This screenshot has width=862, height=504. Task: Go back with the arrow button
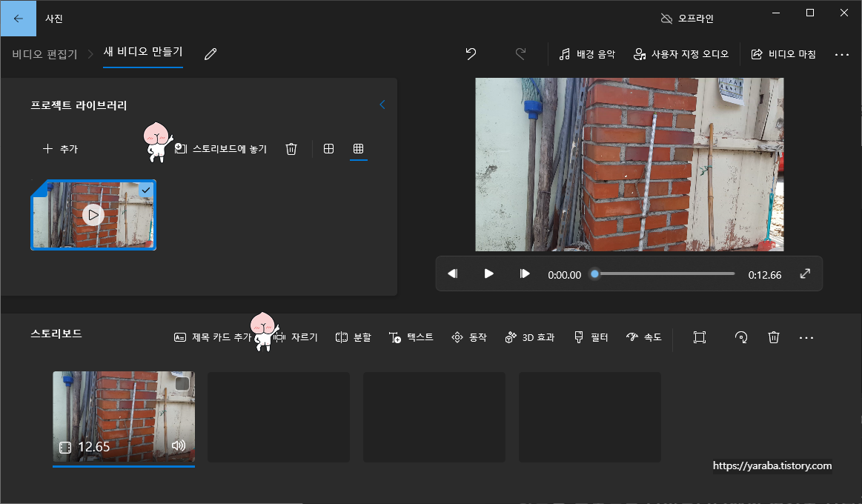tap(18, 18)
